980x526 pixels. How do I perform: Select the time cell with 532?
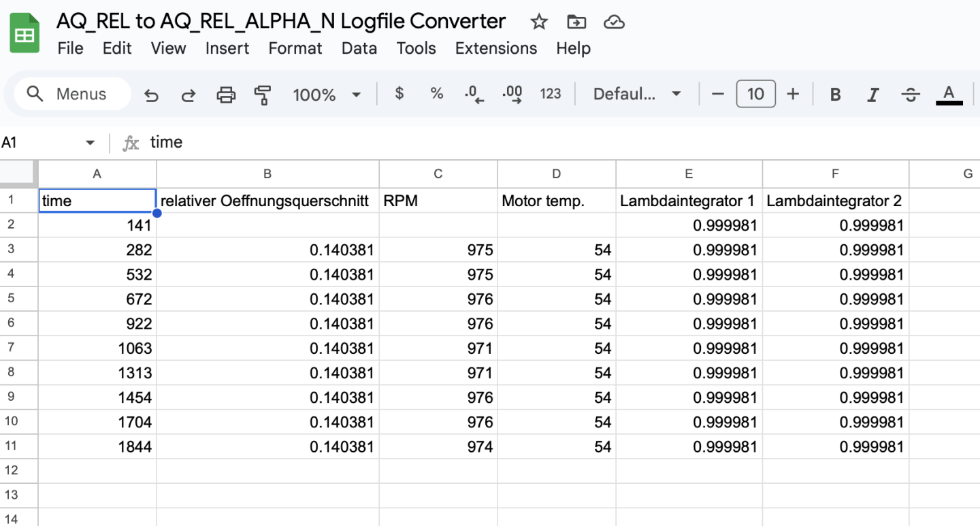click(97, 274)
